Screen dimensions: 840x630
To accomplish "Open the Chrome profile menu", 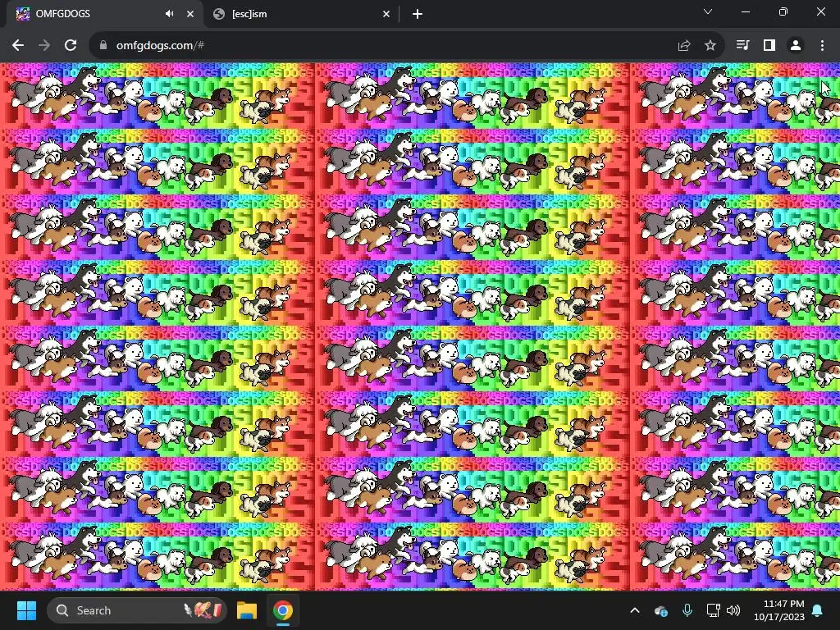I will coord(796,46).
